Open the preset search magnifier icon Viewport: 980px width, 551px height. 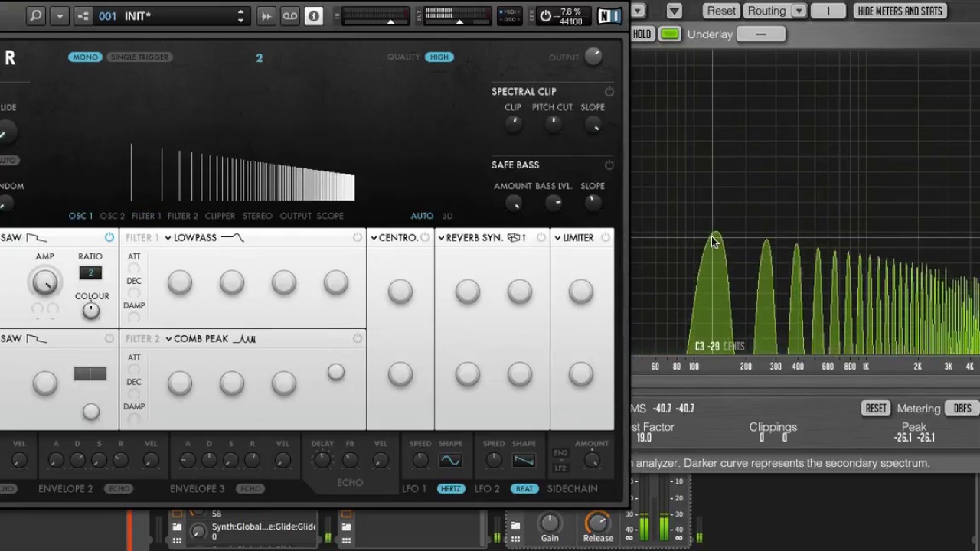tap(35, 15)
